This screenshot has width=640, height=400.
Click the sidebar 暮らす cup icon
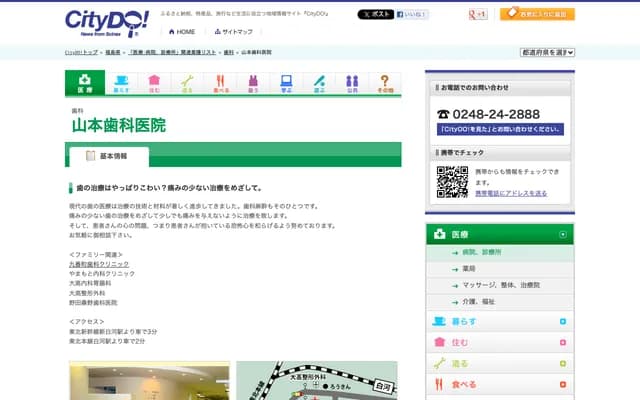click(439, 321)
